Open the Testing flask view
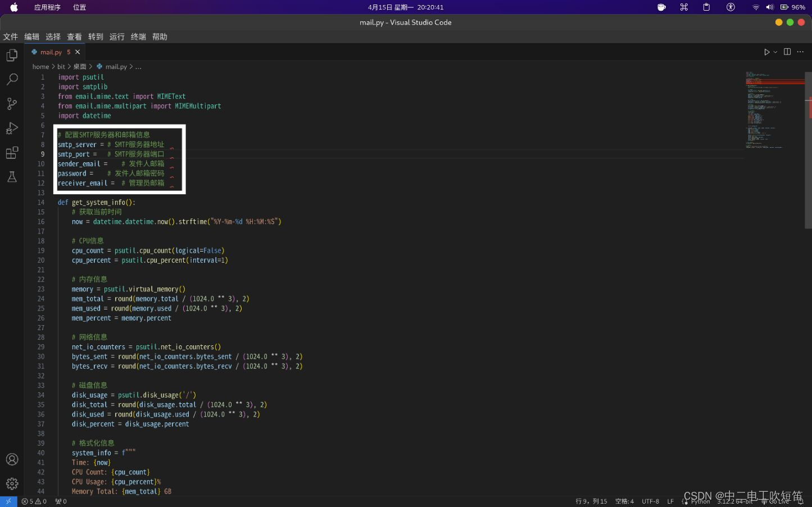The width and height of the screenshot is (812, 507). (12, 177)
